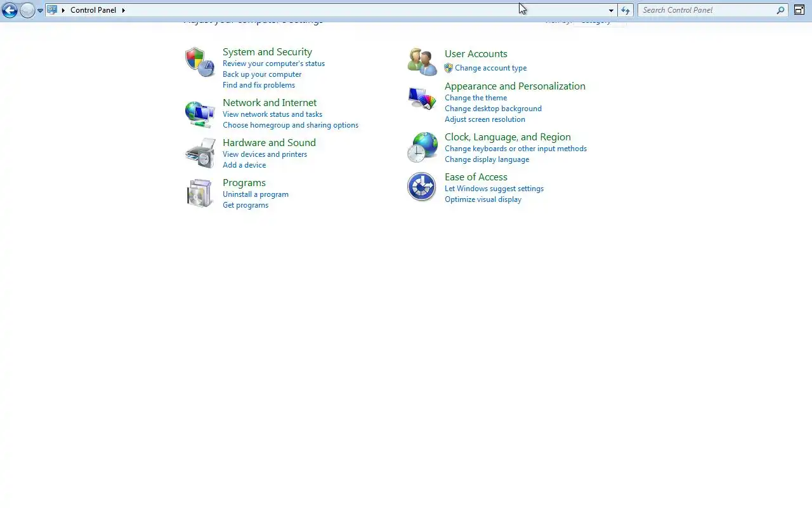Open System and Security category
The height and width of the screenshot is (508, 812).
coord(267,52)
